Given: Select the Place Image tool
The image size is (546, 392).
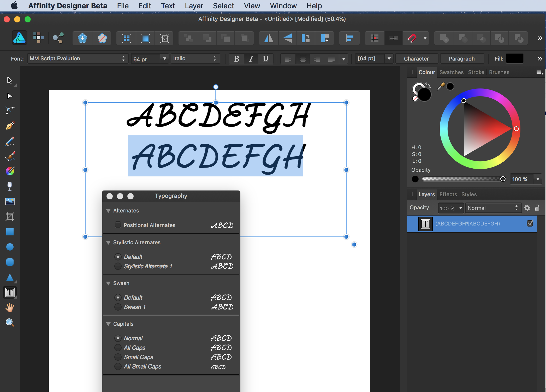Looking at the screenshot, I should tap(10, 201).
